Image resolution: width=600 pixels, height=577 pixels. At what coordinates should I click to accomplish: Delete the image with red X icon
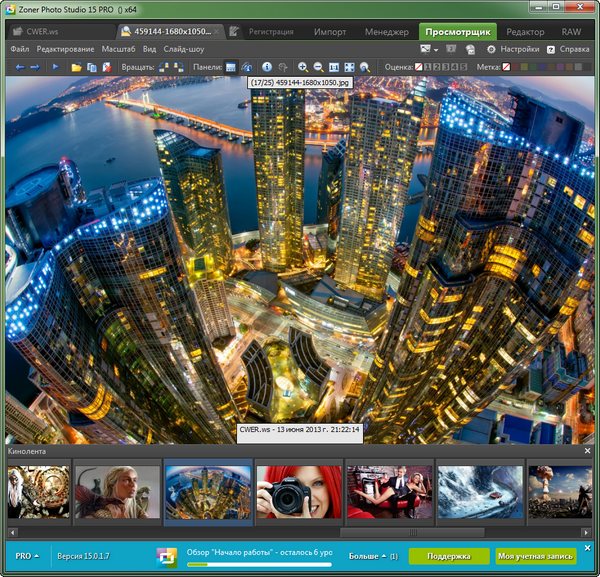(106, 67)
